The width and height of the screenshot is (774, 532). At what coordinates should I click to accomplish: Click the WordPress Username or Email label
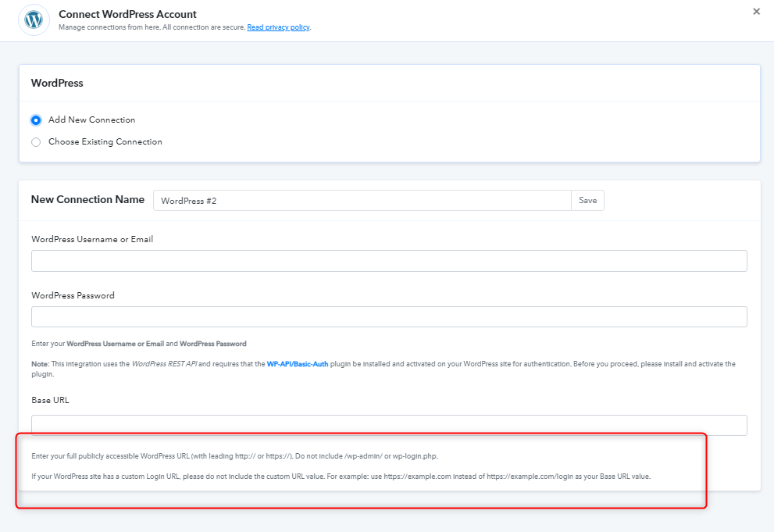[x=92, y=239]
